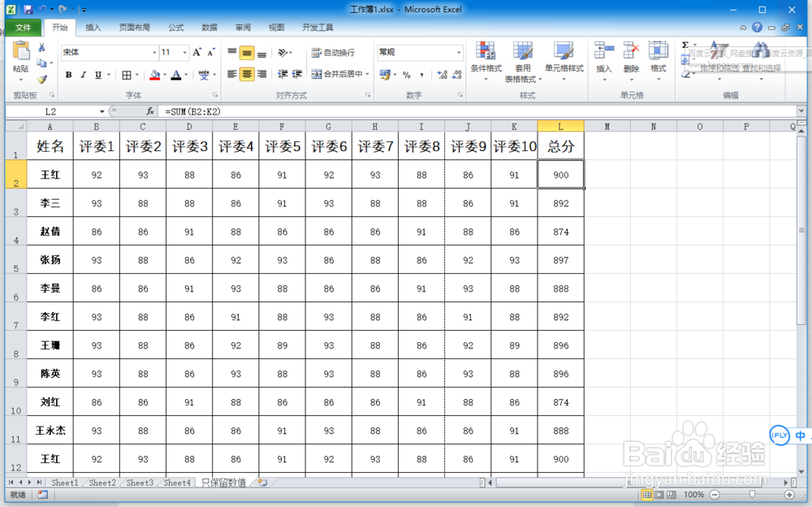
Task: Click the iFLY input method icon
Action: pyautogui.click(x=780, y=435)
